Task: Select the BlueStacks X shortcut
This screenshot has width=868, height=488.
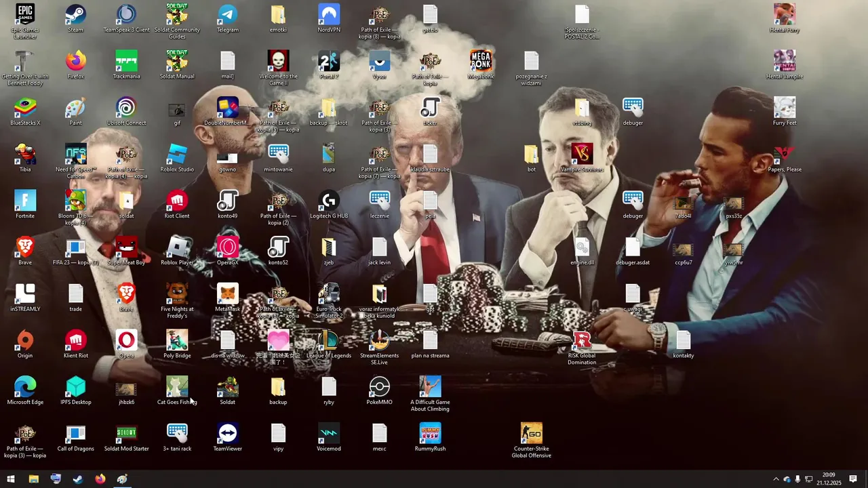Action: point(25,111)
